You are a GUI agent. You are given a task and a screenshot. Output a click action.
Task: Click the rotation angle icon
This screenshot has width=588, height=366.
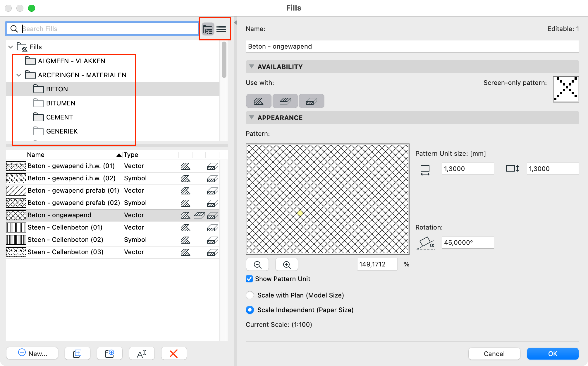coord(426,243)
